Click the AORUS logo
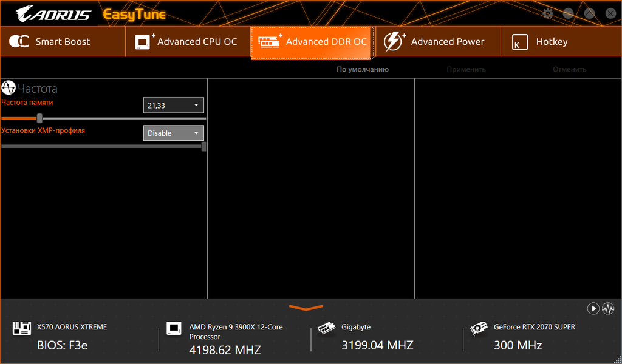622x364 pixels. click(53, 15)
